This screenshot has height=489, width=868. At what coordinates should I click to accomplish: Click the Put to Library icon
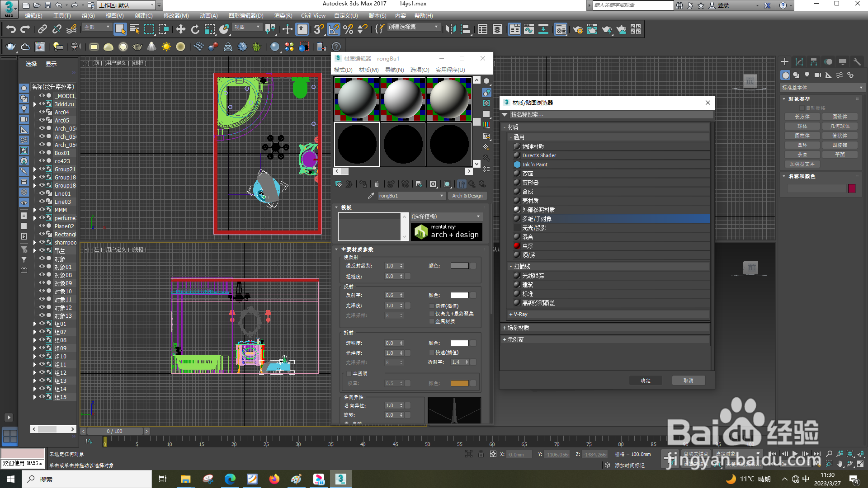pos(419,184)
